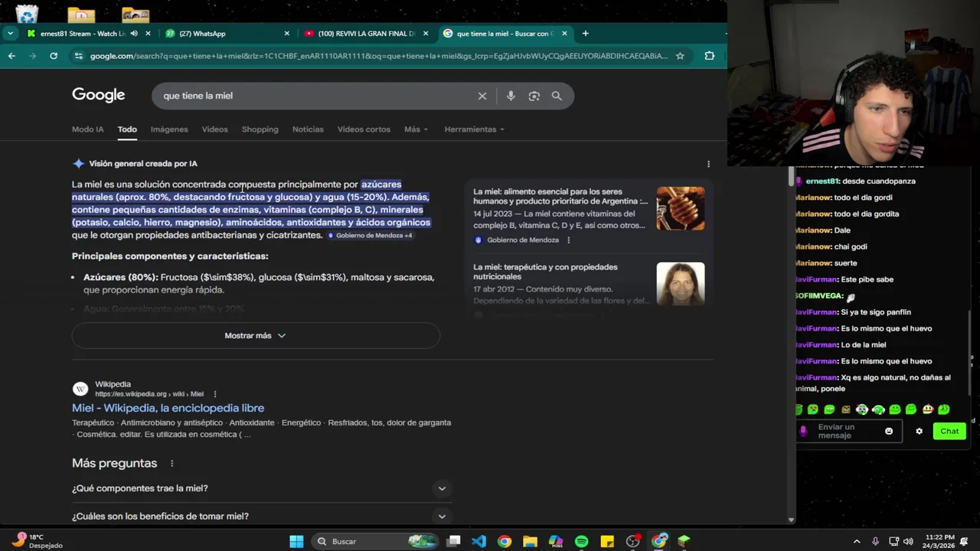Click the Google logo

point(99,95)
